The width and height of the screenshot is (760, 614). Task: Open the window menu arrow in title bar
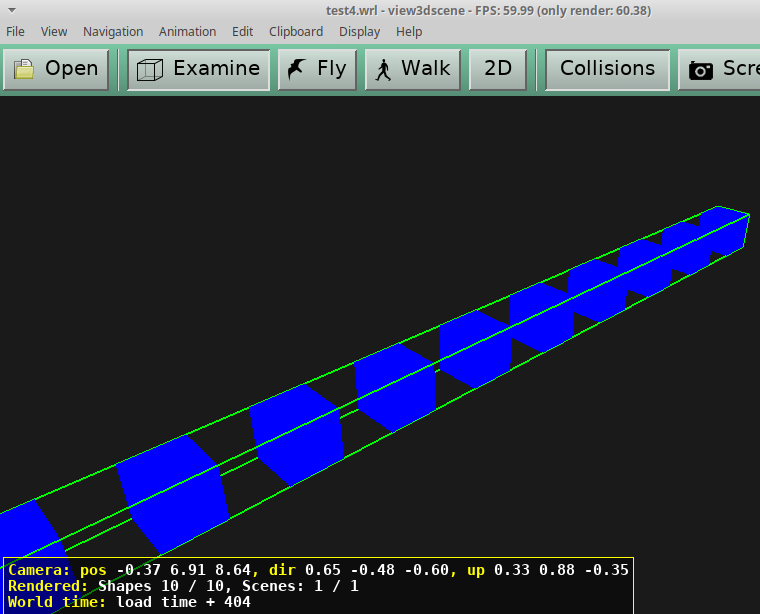13,10
